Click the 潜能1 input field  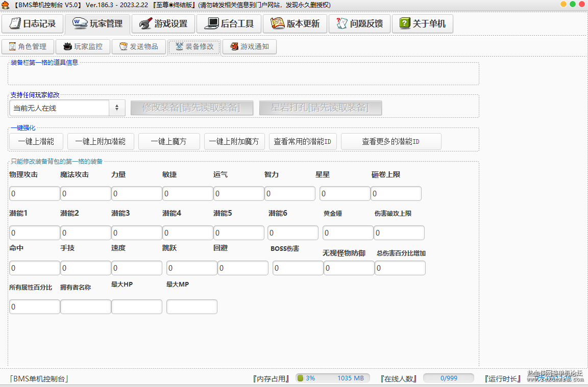tap(35, 233)
